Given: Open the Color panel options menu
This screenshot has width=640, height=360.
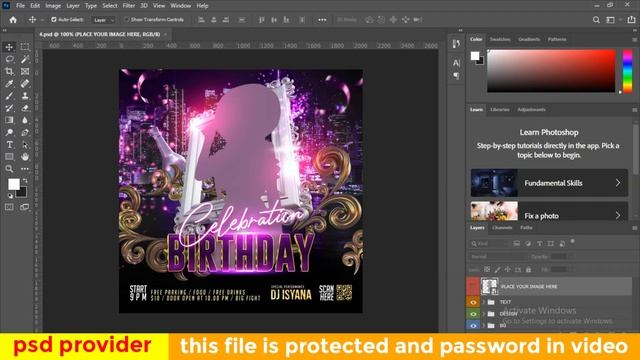Looking at the screenshot, I should coord(635,40).
